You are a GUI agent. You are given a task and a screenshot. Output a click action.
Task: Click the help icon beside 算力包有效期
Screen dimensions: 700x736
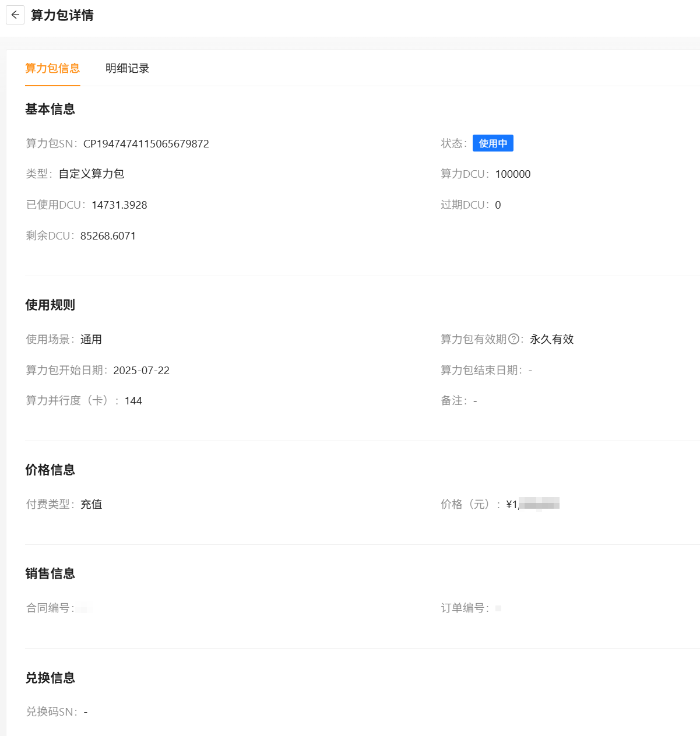(x=513, y=339)
